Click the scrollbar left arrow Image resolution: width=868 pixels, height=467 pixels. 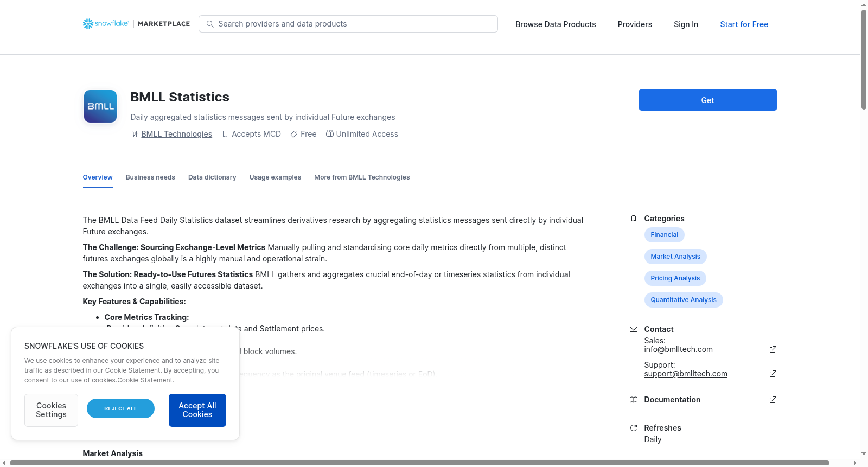coord(4,463)
